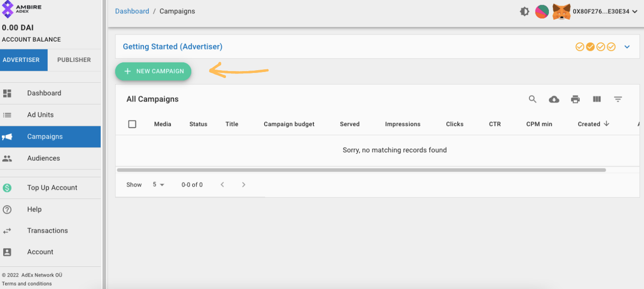Image resolution: width=644 pixels, height=289 pixels.
Task: Click the Dashboard grid icon
Action: point(7,93)
